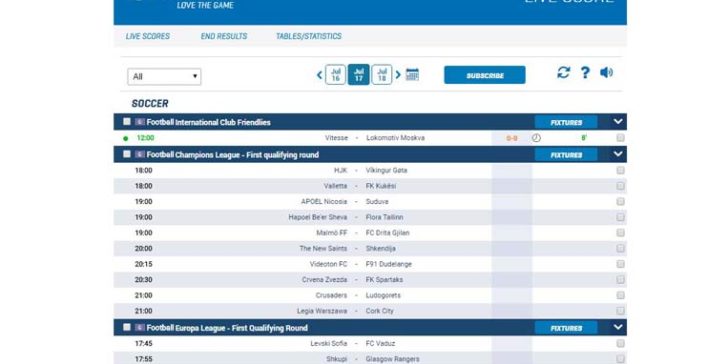The image size is (728, 364).
Task: Check the International Club Friendlies header checkbox
Action: click(x=127, y=122)
